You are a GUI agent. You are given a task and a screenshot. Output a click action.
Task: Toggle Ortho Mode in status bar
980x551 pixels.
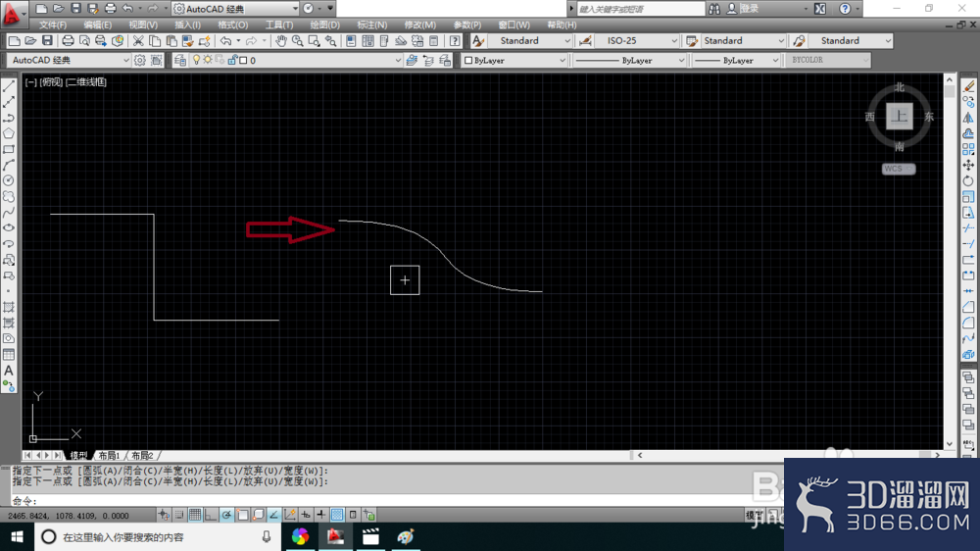[x=211, y=515]
